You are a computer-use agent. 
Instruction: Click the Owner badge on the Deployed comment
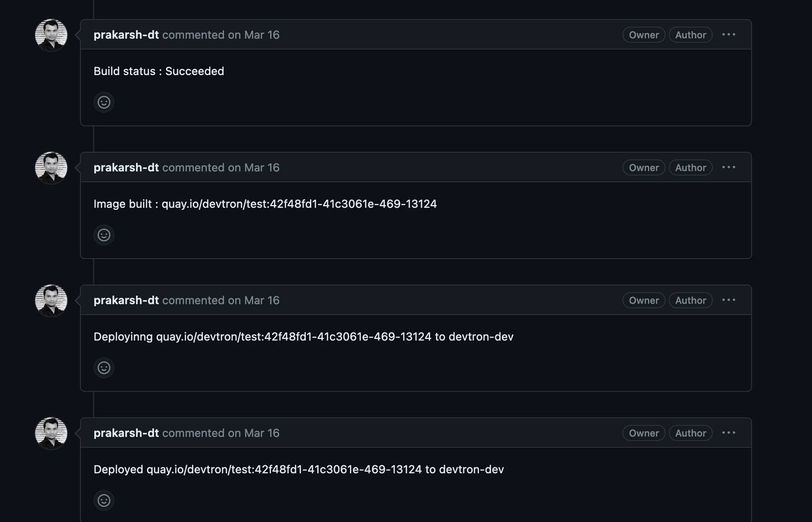click(643, 433)
